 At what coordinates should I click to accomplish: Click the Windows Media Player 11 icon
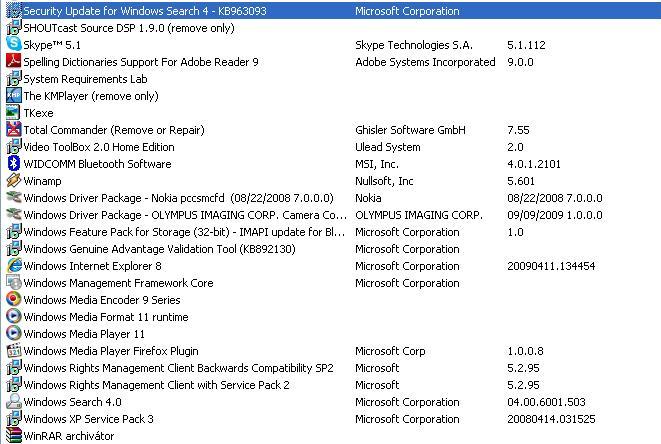point(13,333)
